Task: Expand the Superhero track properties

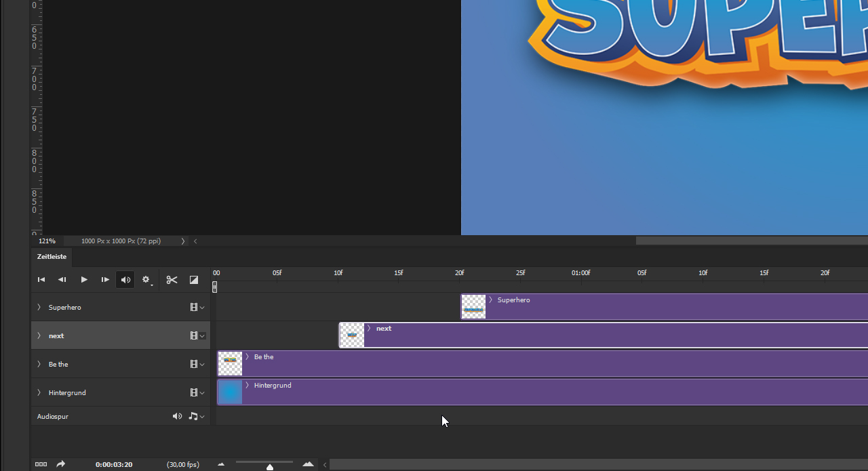Action: [x=39, y=307]
